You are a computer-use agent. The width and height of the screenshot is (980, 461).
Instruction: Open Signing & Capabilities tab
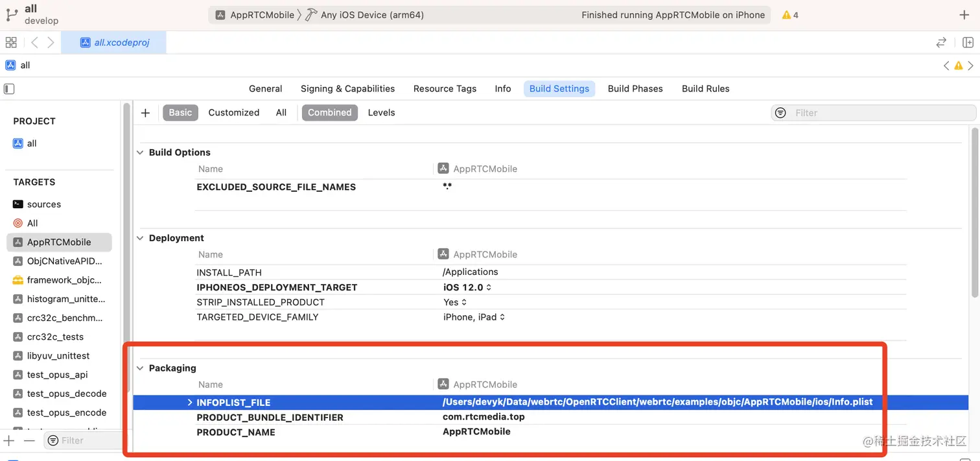[347, 89]
